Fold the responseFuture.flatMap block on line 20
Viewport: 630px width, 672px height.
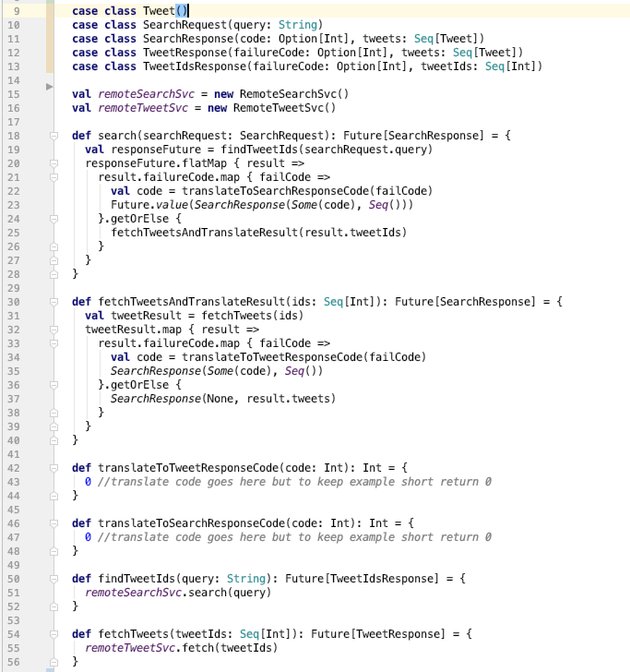54,163
